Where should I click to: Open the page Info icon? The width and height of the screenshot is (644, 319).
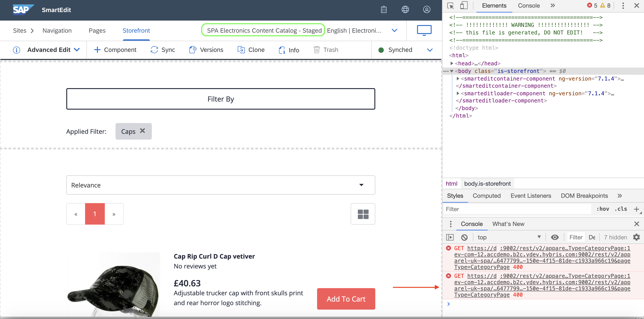tap(282, 50)
